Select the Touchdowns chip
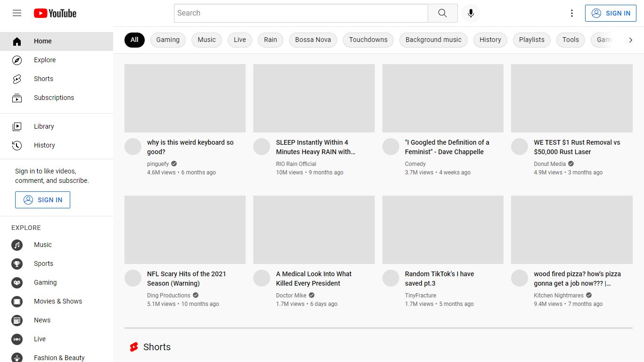 [x=368, y=40]
